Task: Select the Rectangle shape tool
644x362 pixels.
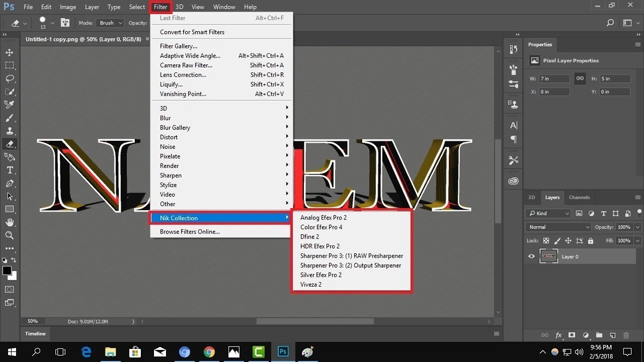Action: 10,209
